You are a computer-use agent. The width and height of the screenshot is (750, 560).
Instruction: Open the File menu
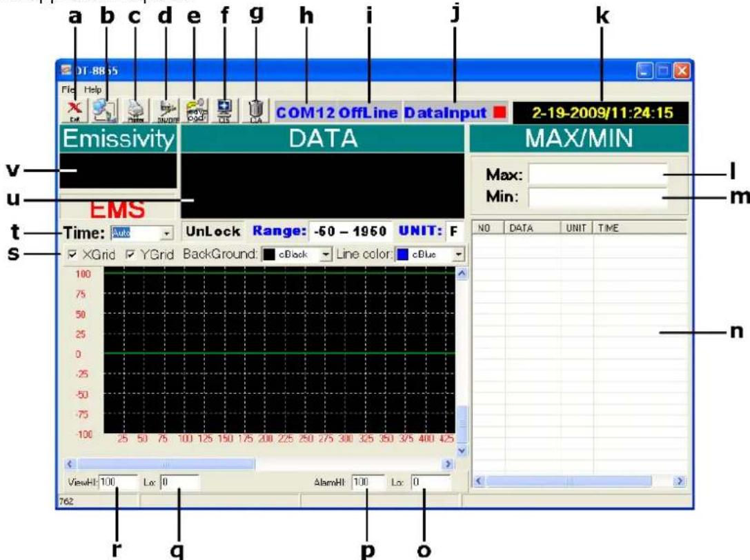[68, 90]
